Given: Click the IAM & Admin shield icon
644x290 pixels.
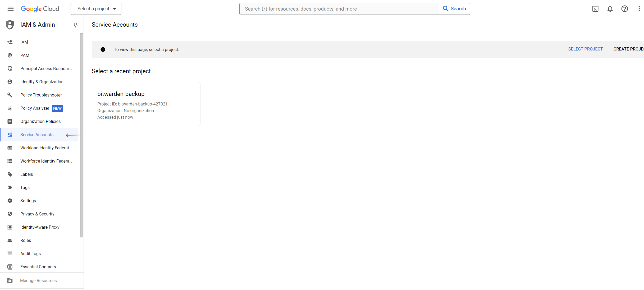Looking at the screenshot, I should (x=10, y=25).
